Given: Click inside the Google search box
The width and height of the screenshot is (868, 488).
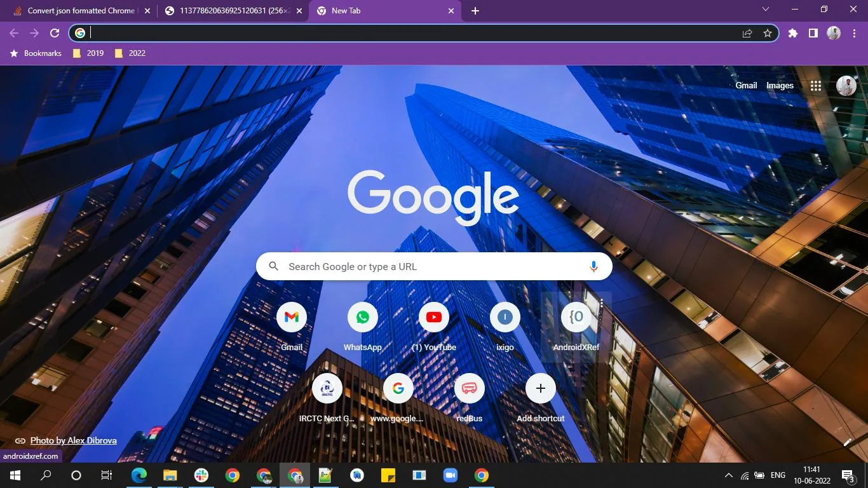Looking at the screenshot, I should tap(434, 266).
